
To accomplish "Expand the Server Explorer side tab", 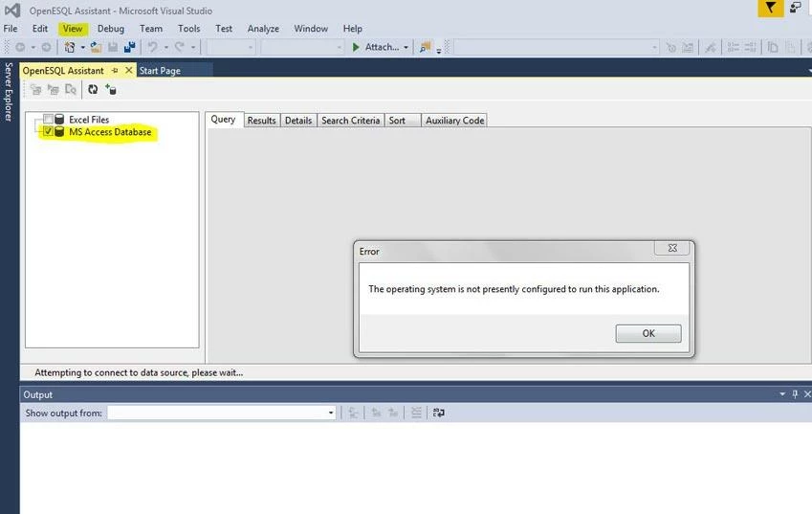I will click(x=9, y=92).
